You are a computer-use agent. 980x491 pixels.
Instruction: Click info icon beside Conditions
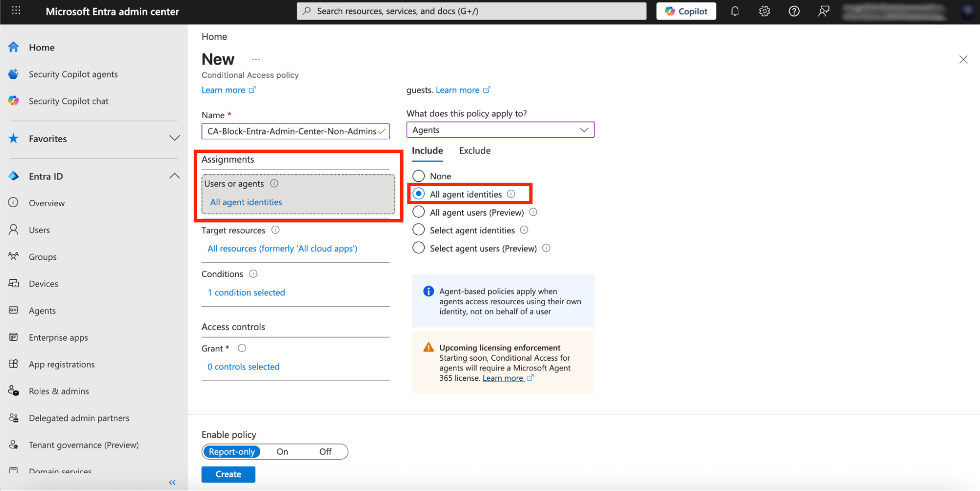(x=253, y=273)
